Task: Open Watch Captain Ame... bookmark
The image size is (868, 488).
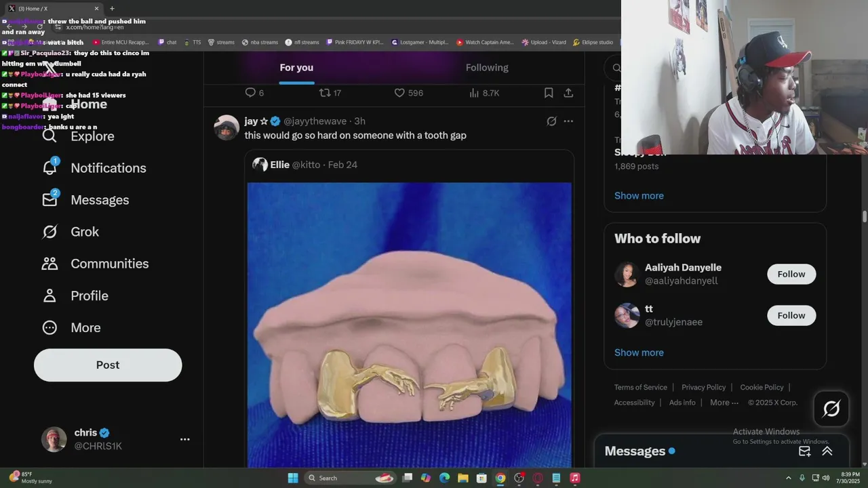Action: [485, 42]
